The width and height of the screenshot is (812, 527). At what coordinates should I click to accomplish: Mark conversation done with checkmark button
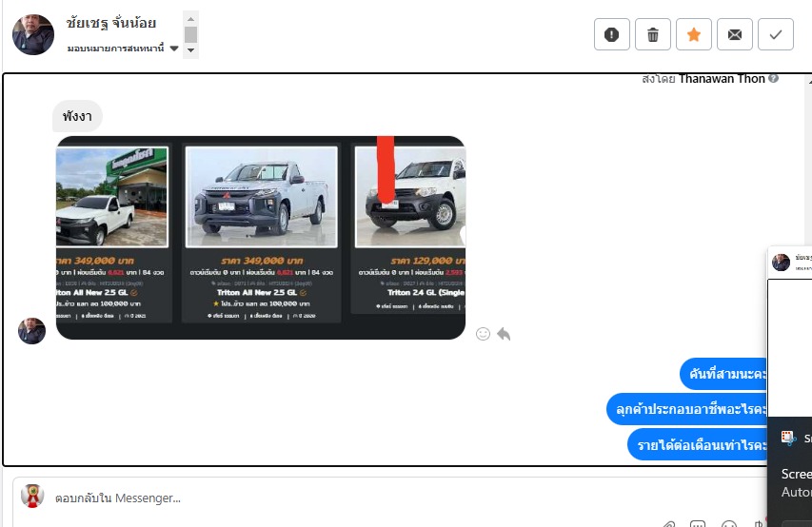[775, 34]
